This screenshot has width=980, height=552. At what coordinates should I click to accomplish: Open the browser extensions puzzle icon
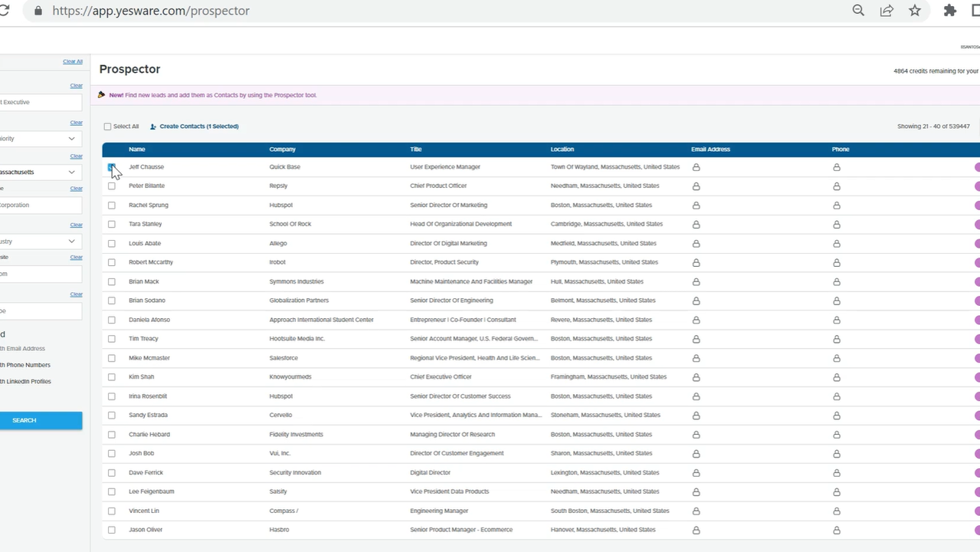[950, 11]
